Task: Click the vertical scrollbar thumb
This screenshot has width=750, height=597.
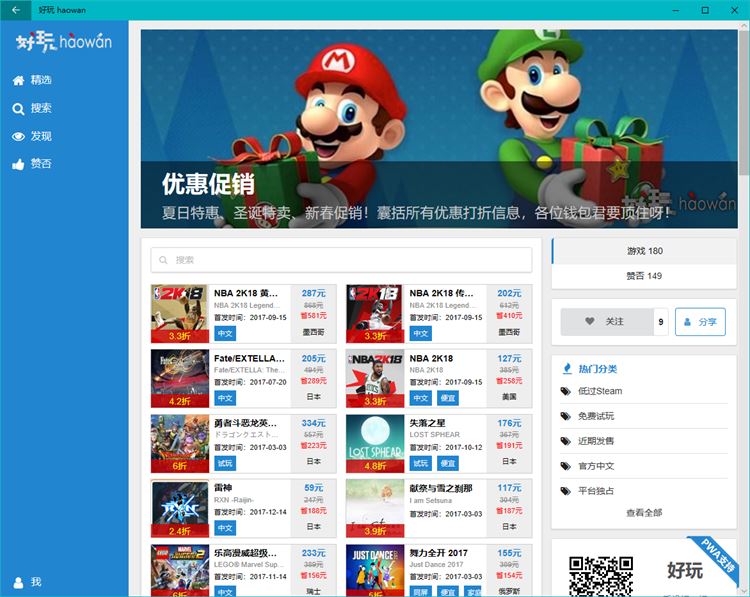Action: click(x=743, y=101)
